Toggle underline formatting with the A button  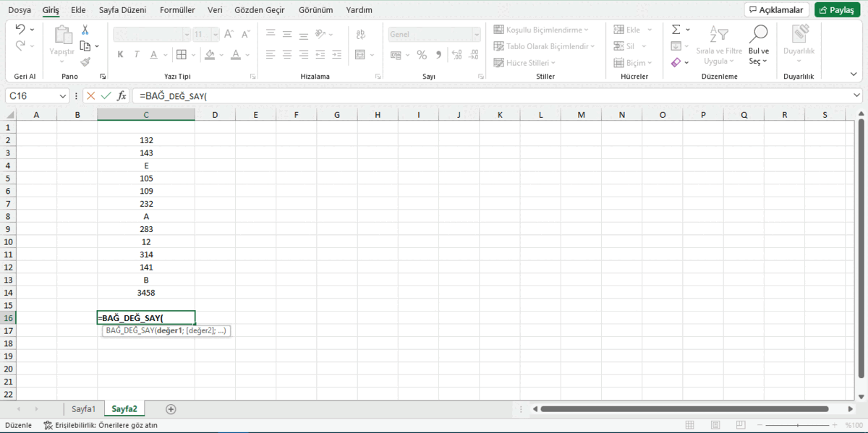pyautogui.click(x=153, y=54)
